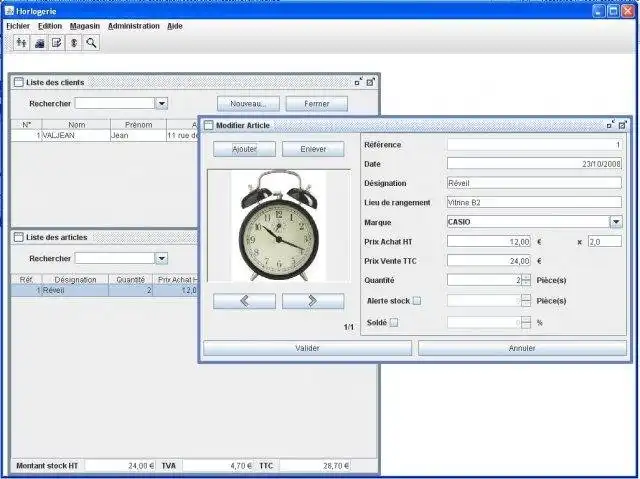The image size is (640, 479).
Task: Click the Prix Vente TTC field
Action: coord(489,261)
